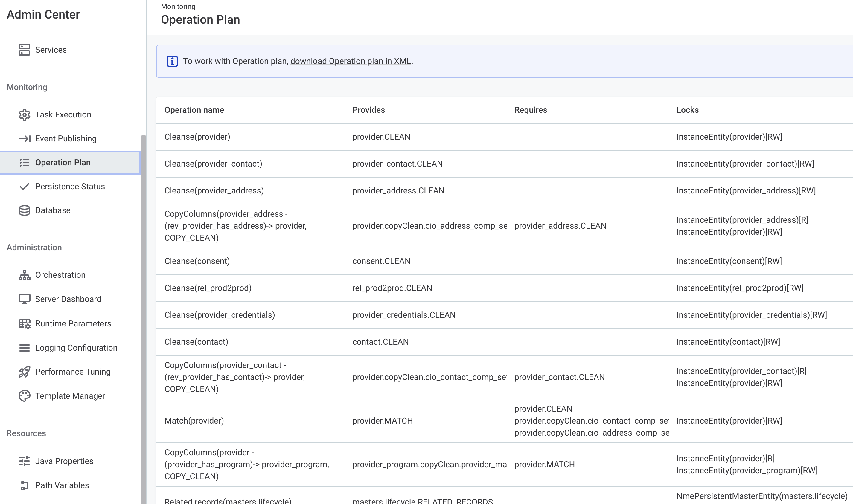Click the Services server icon
This screenshot has width=853, height=504.
point(24,50)
